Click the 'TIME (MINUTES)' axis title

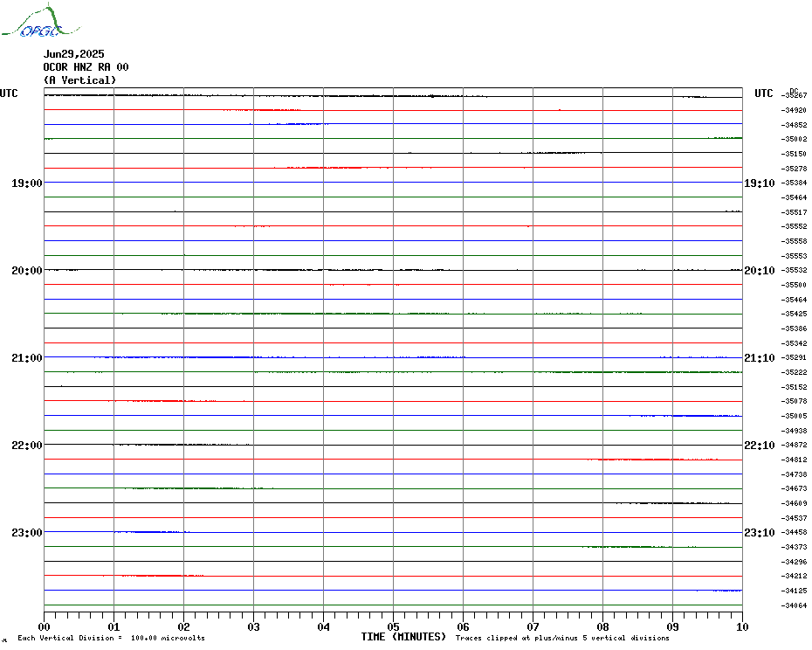[403, 637]
